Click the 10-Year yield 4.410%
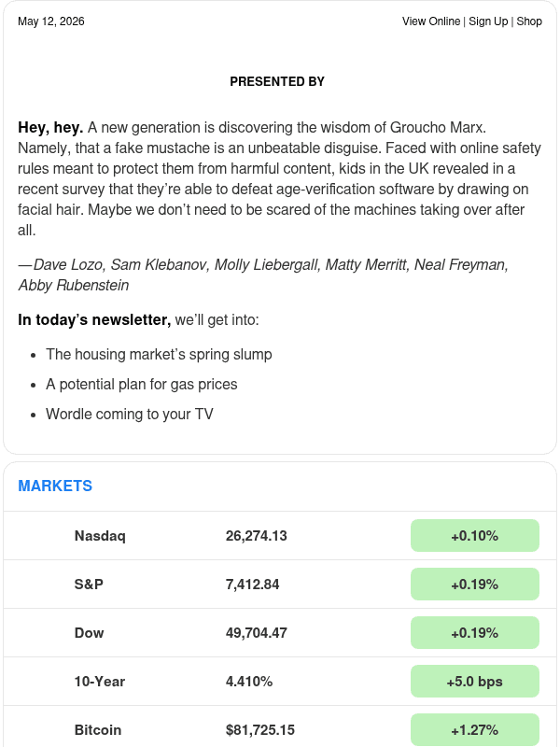Image resolution: width=560 pixels, height=747 pixels. click(x=249, y=682)
